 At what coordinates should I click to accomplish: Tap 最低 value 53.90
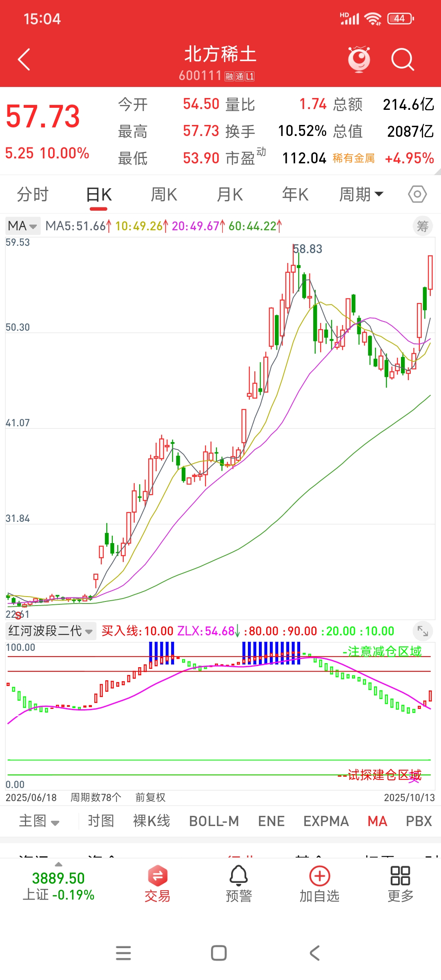click(x=201, y=158)
